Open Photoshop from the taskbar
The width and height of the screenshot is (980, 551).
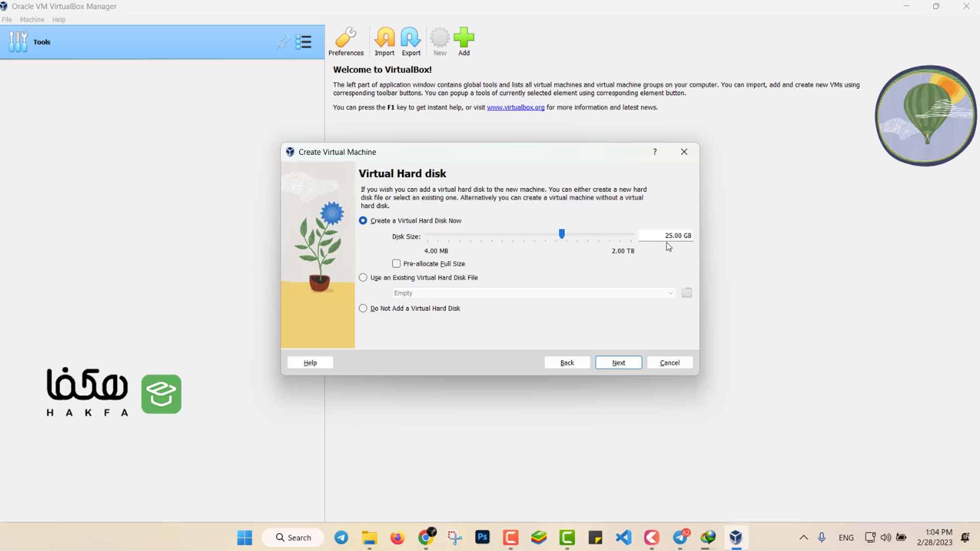tap(482, 537)
